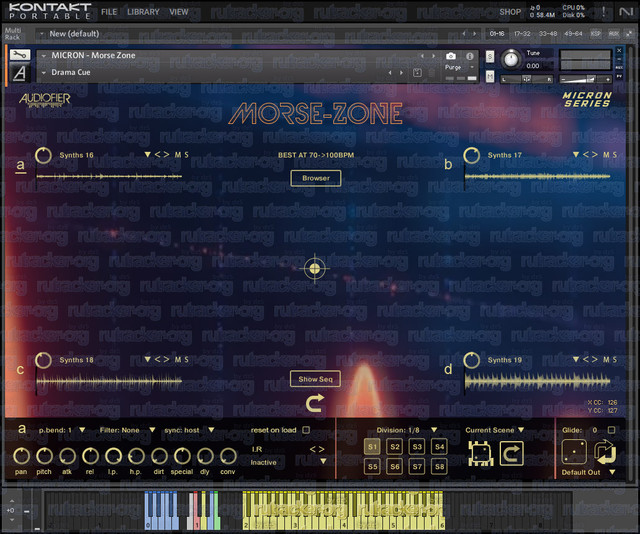This screenshot has height=534, width=640.
Task: Click the reset arrow square icon
Action: (511, 454)
